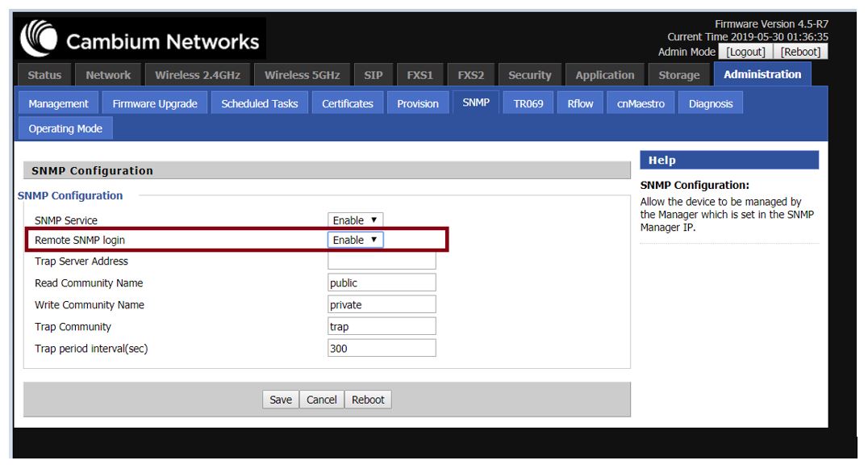
Task: Open the Status tab
Action: point(45,75)
